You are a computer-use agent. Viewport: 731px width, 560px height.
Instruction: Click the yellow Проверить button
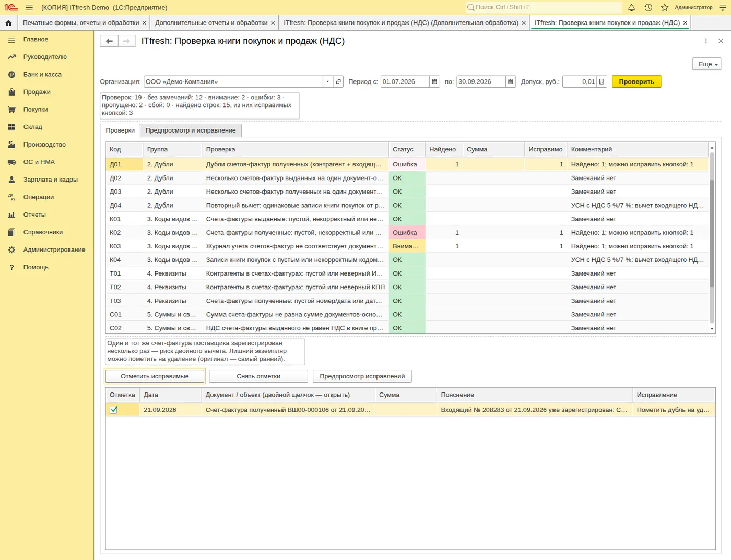pos(636,81)
